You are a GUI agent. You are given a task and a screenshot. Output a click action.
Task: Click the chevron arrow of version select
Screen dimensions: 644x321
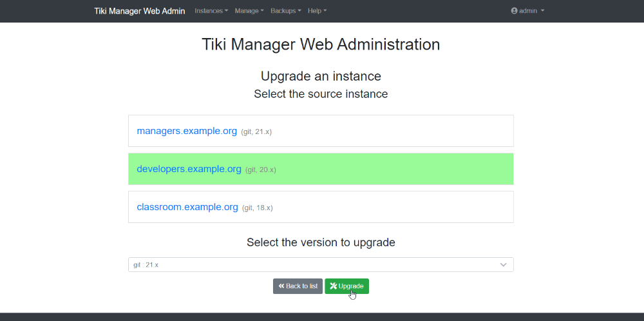click(503, 265)
